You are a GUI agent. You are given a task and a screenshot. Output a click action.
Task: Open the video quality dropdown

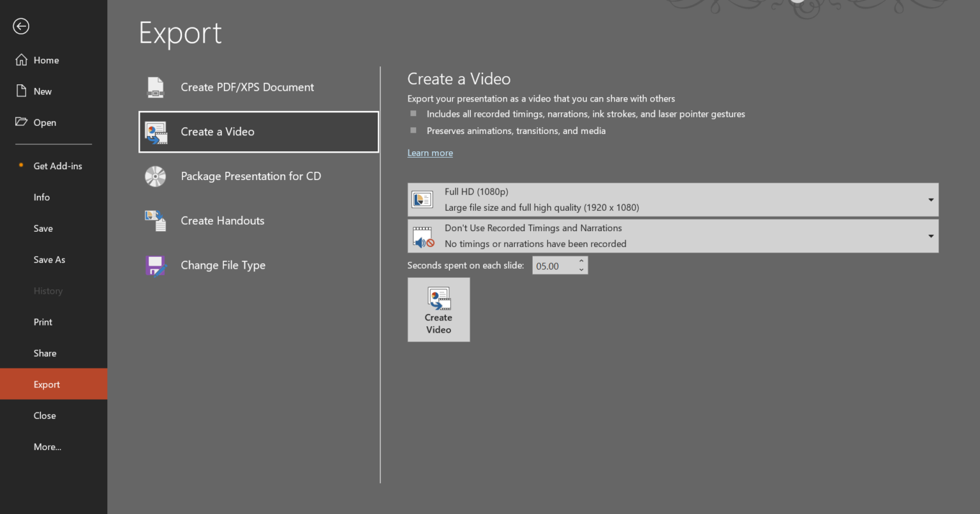[x=930, y=199]
